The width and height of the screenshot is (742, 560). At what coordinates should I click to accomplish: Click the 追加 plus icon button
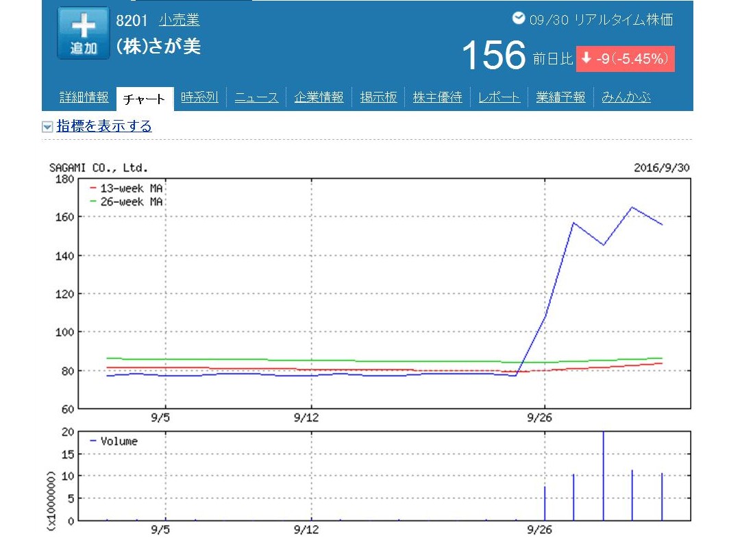[84, 33]
